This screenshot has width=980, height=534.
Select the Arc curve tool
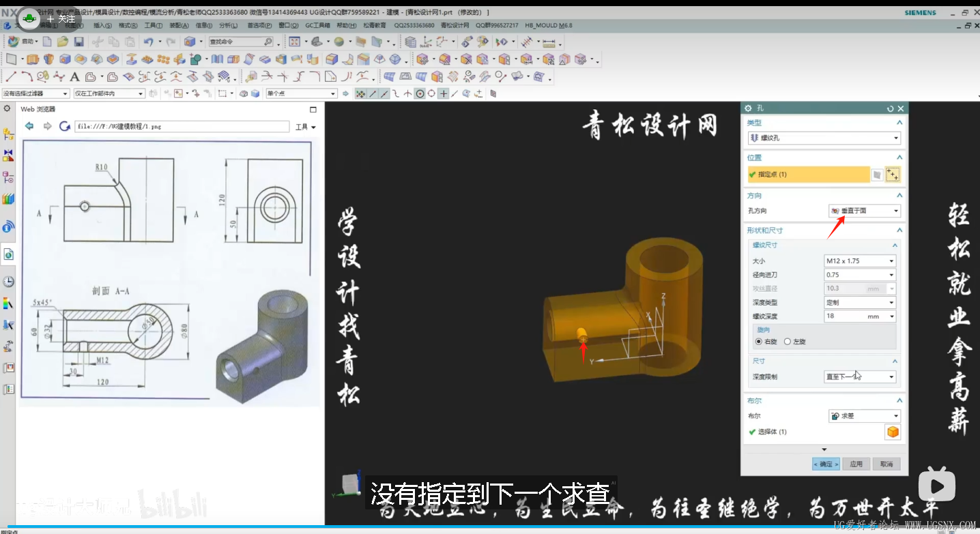27,76
